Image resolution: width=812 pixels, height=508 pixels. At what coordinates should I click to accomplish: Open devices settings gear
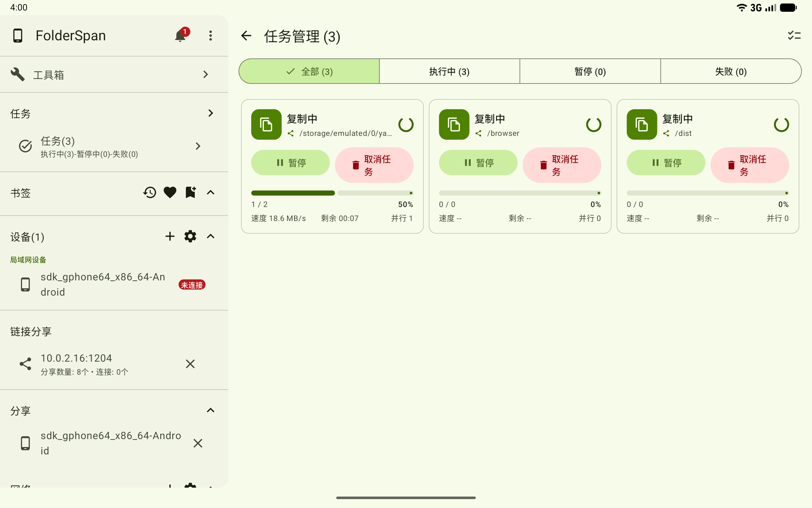point(190,237)
